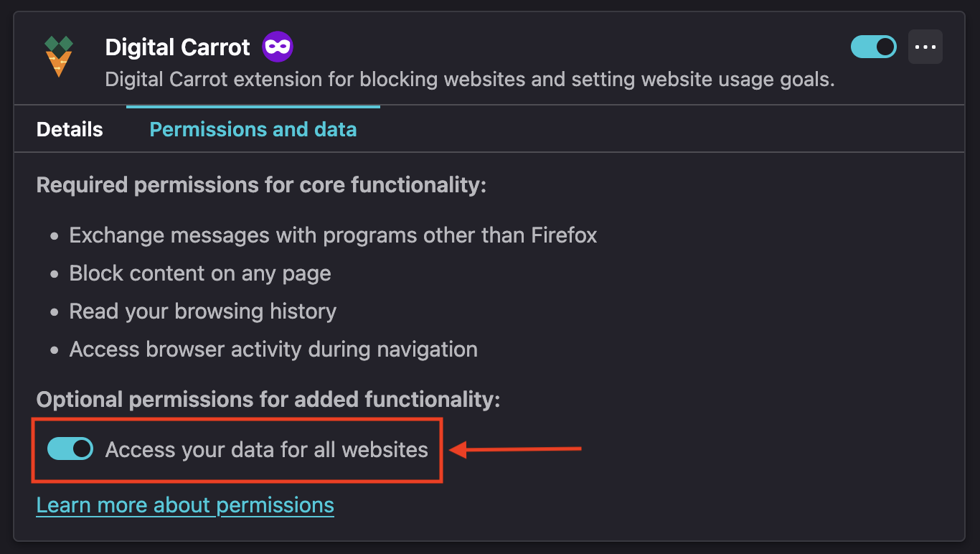
Task: Select Exchange messages with programs other than Firefox
Action: (333, 235)
